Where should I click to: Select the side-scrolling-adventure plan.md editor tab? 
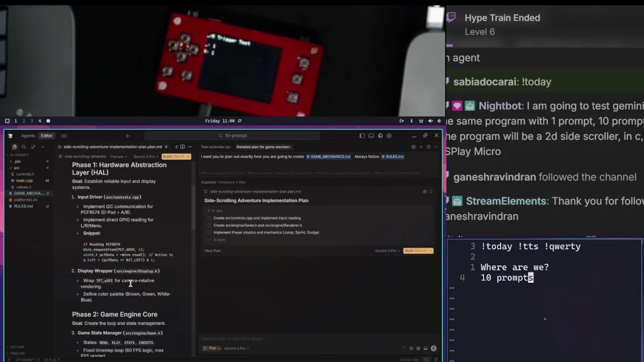[x=113, y=147]
